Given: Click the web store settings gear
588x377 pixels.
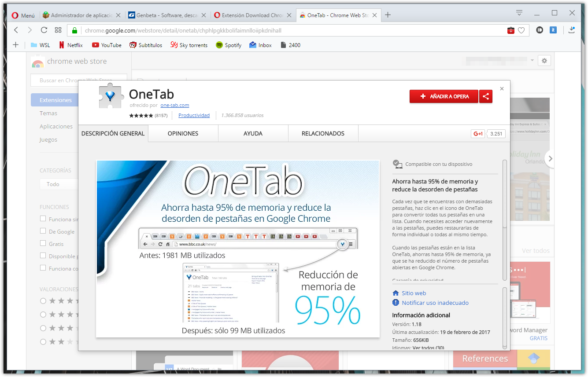Looking at the screenshot, I should tap(544, 61).
